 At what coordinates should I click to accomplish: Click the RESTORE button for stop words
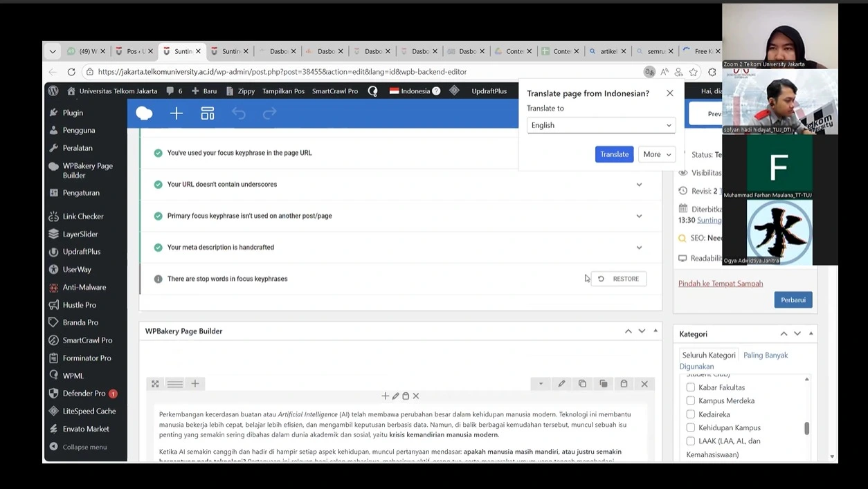(x=619, y=279)
